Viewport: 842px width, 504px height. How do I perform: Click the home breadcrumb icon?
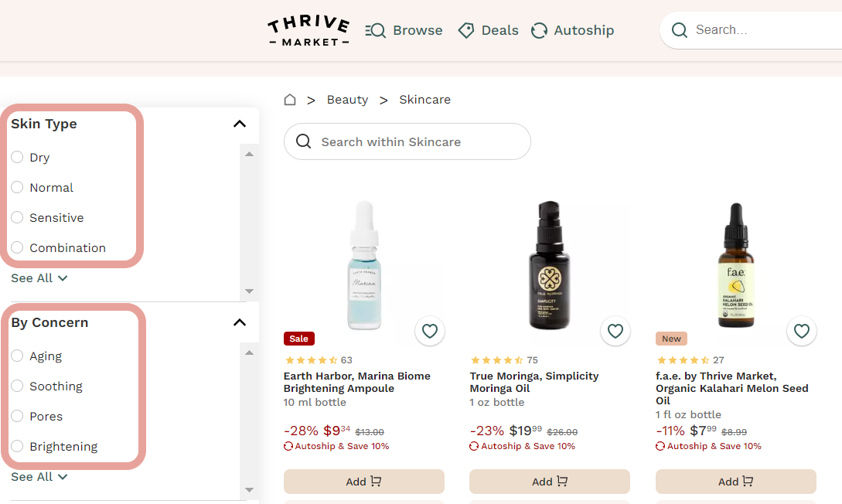pyautogui.click(x=289, y=100)
